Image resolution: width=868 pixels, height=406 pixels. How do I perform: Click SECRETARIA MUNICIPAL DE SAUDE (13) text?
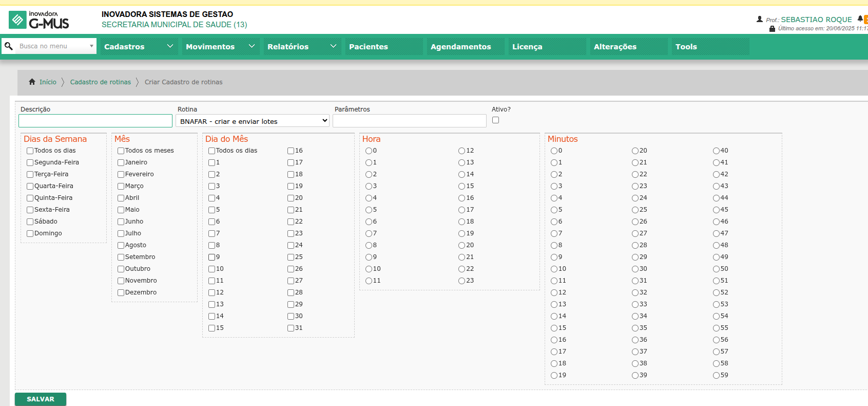[x=174, y=25]
